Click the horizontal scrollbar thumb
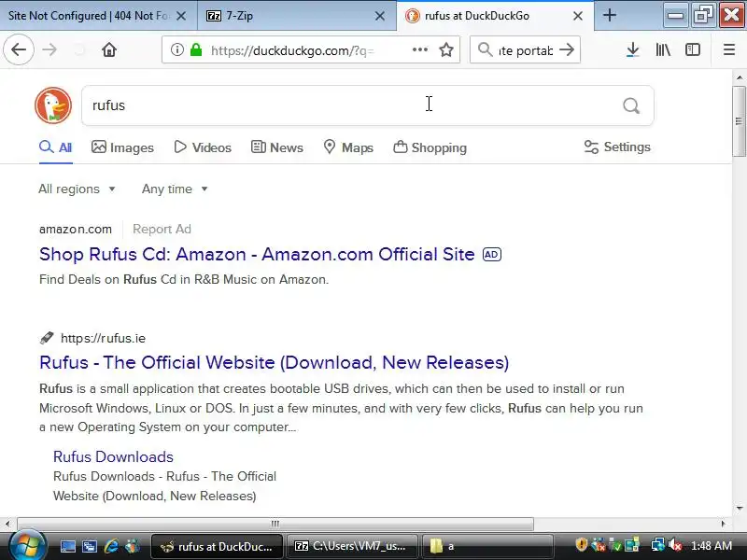 click(275, 524)
